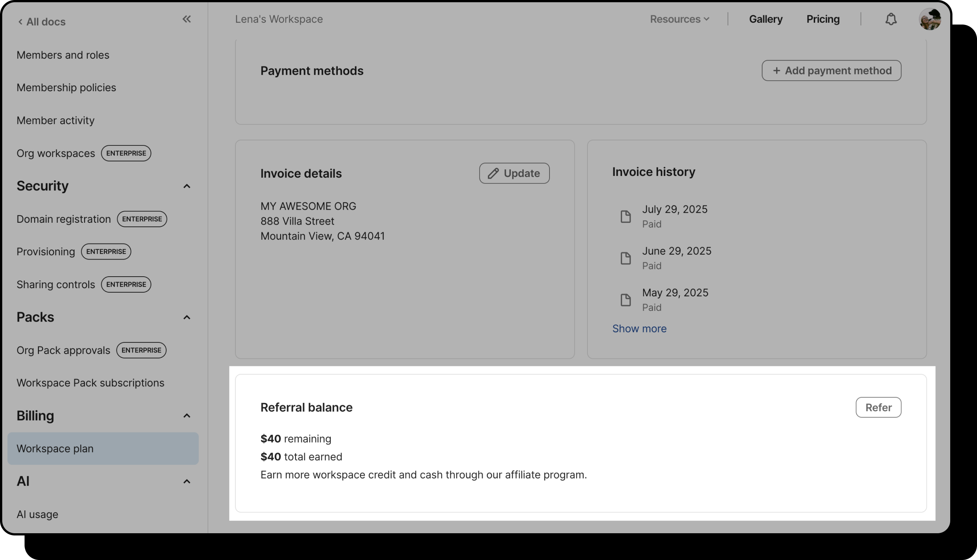
Task: Collapse the AI section
Action: click(187, 482)
